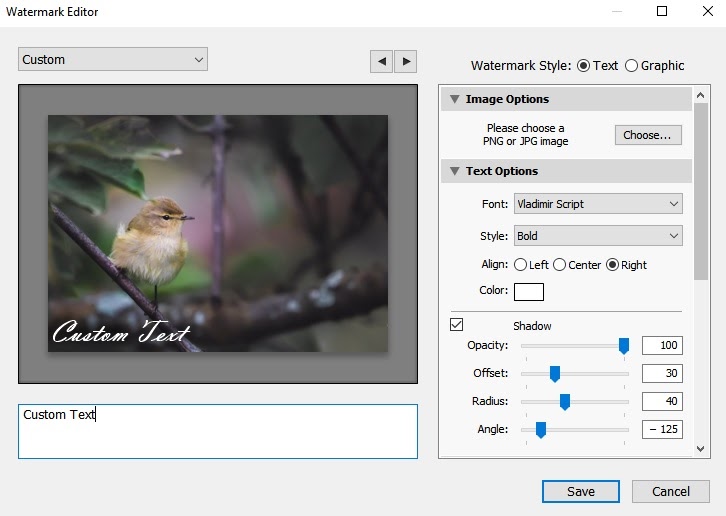Align watermark text Right

(613, 265)
